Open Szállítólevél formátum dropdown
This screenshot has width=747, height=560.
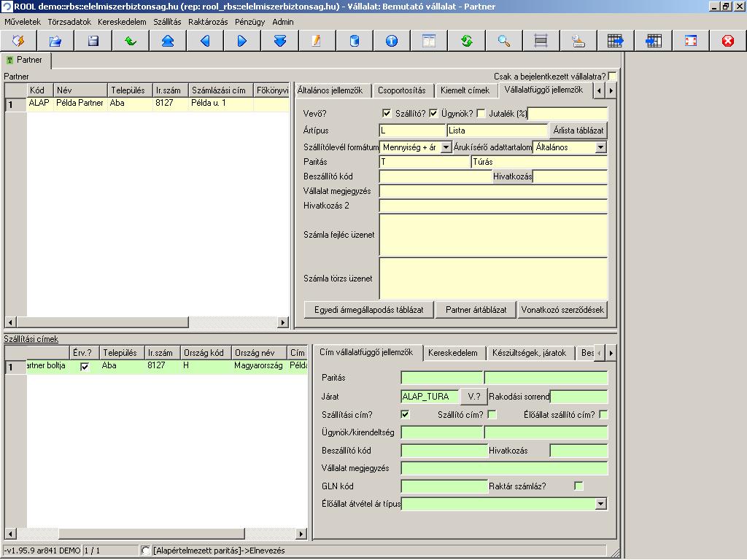pos(446,147)
